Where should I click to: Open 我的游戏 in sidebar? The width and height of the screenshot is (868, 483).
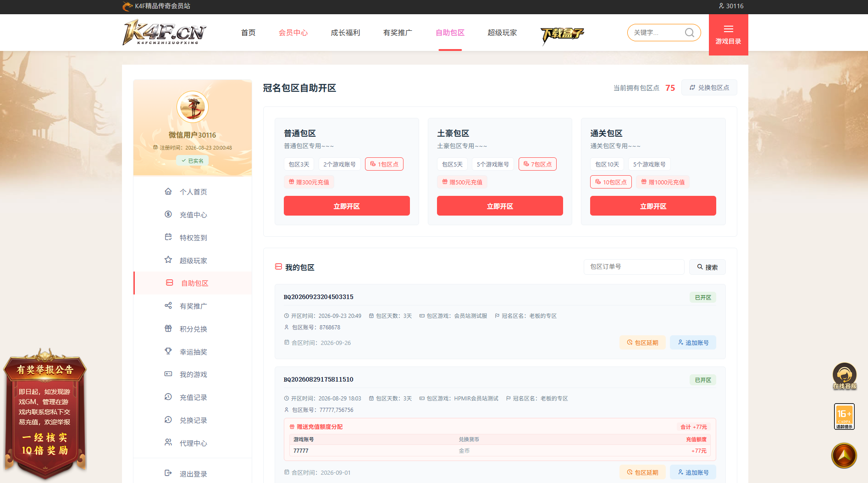[x=193, y=374]
